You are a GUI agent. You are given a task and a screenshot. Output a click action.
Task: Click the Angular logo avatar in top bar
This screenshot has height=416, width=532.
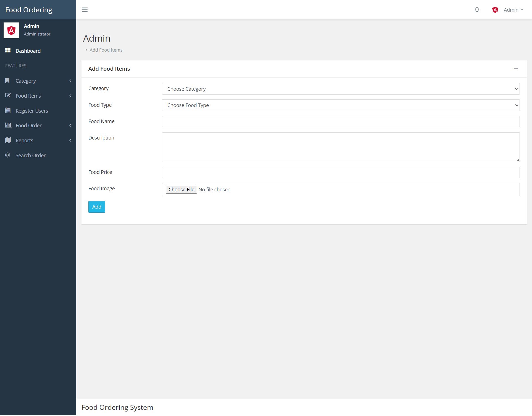pos(495,10)
